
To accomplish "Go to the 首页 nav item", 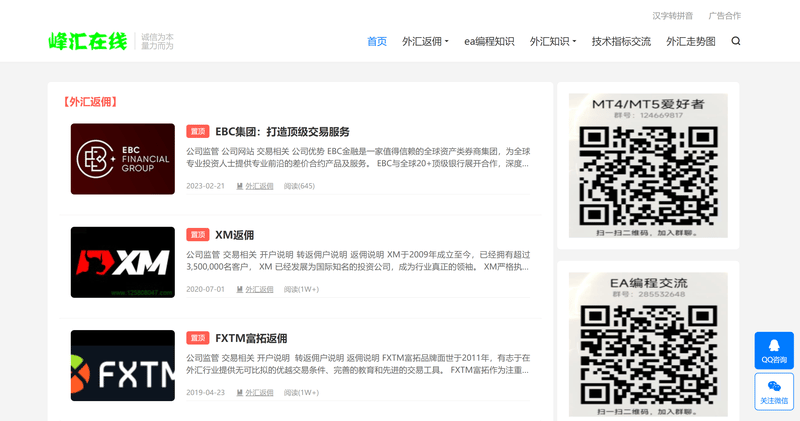I will pos(377,41).
